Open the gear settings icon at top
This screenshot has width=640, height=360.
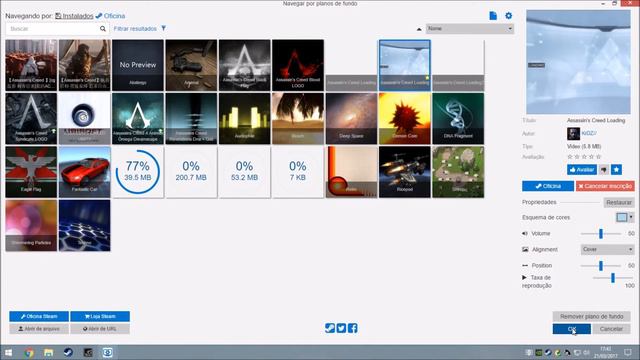click(x=508, y=16)
